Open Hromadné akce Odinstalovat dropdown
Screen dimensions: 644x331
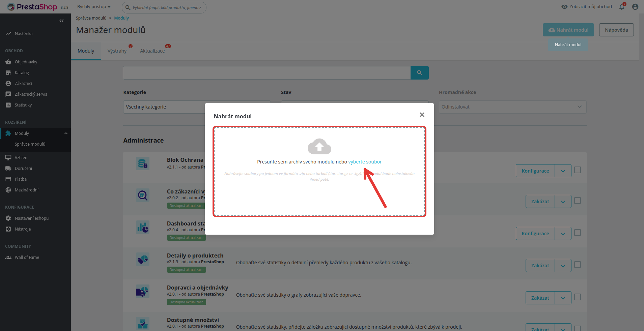tap(512, 107)
